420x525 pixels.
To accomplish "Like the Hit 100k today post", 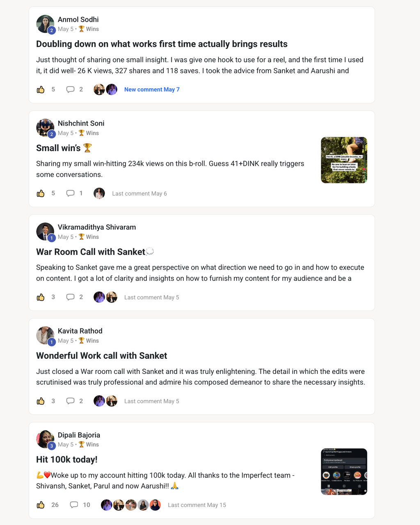I will [x=41, y=505].
